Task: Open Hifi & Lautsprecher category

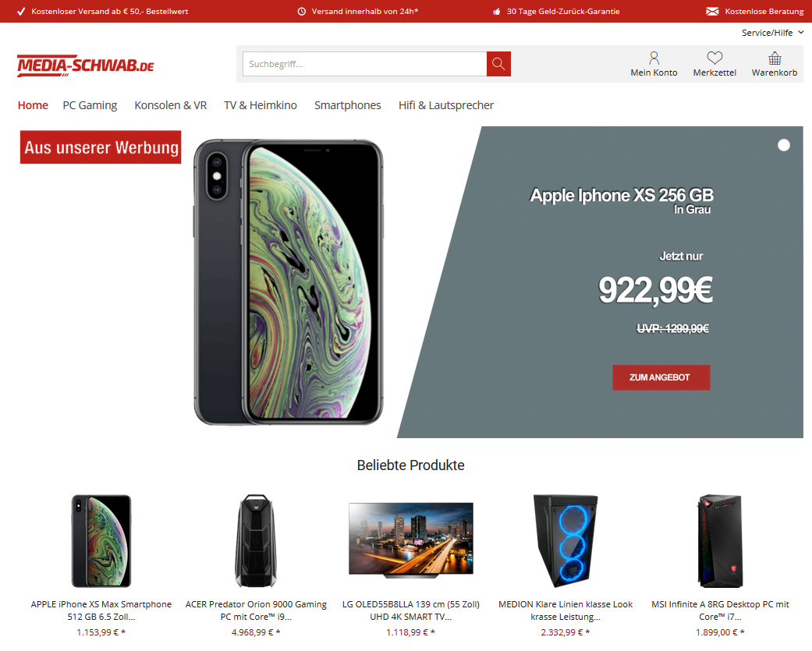Action: (x=446, y=105)
